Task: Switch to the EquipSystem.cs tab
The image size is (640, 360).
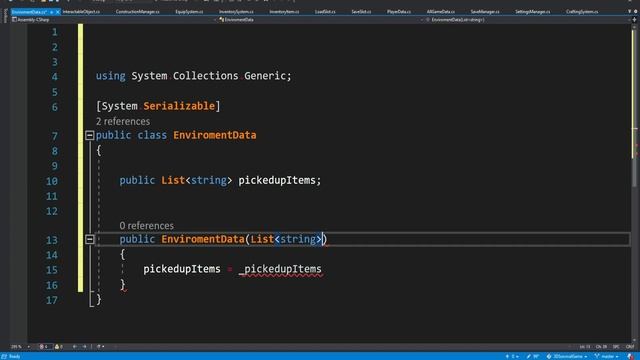Action: coord(189,12)
